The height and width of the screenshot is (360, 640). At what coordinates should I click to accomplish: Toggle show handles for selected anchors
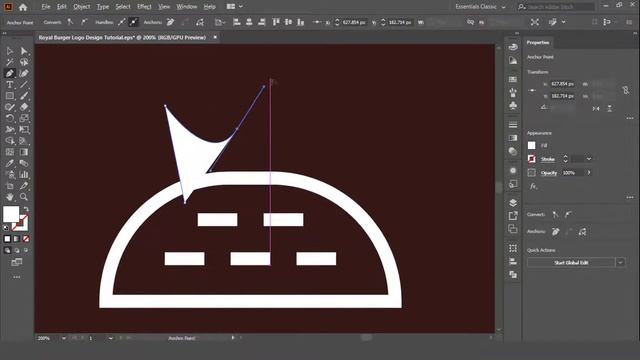pyautogui.click(x=122, y=22)
